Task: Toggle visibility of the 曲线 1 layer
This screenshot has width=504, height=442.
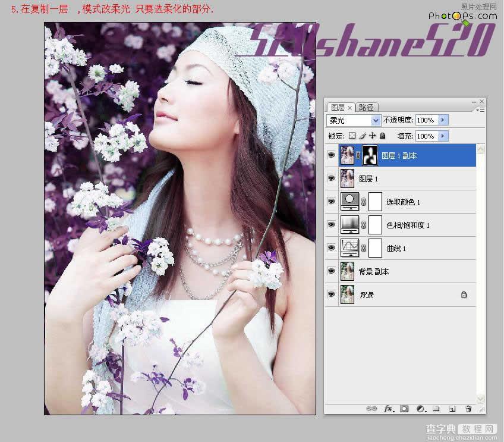Action: 332,248
